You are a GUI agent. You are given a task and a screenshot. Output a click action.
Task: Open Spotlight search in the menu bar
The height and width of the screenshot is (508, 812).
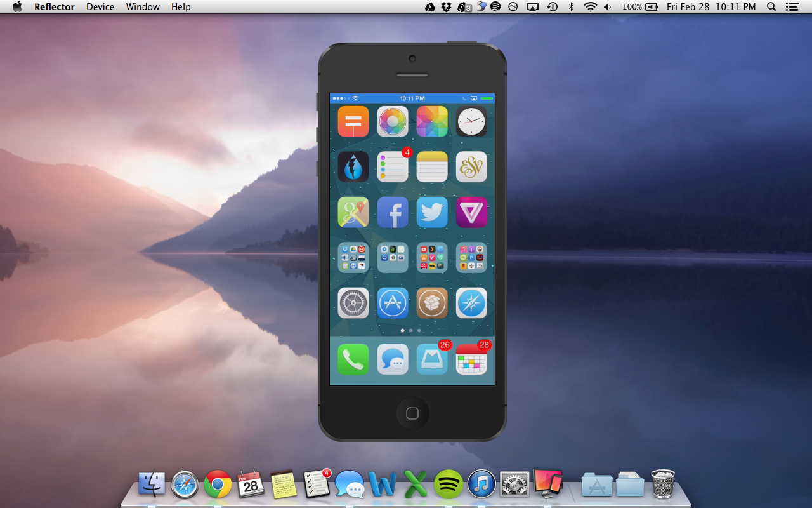point(771,7)
